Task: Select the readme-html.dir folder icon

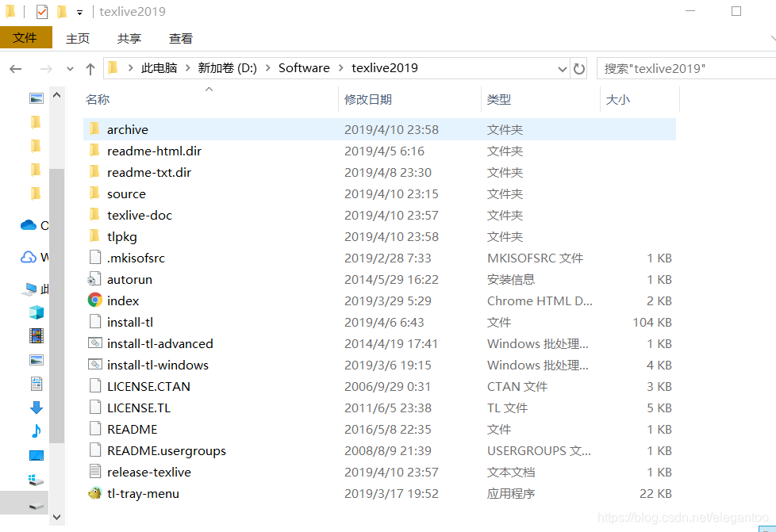Action: (x=94, y=151)
